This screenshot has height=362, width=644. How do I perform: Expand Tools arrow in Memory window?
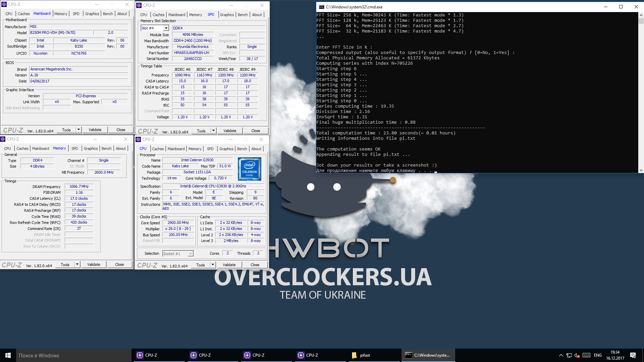(77, 264)
